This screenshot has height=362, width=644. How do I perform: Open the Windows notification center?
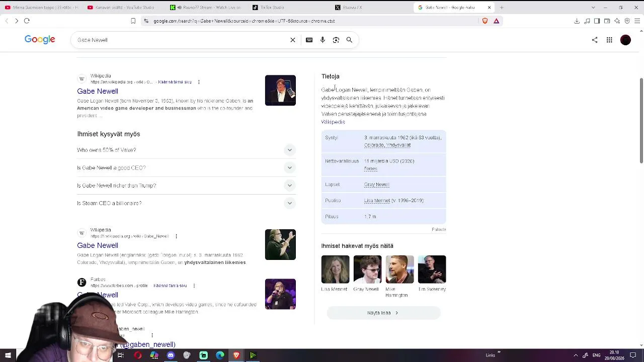(633, 355)
